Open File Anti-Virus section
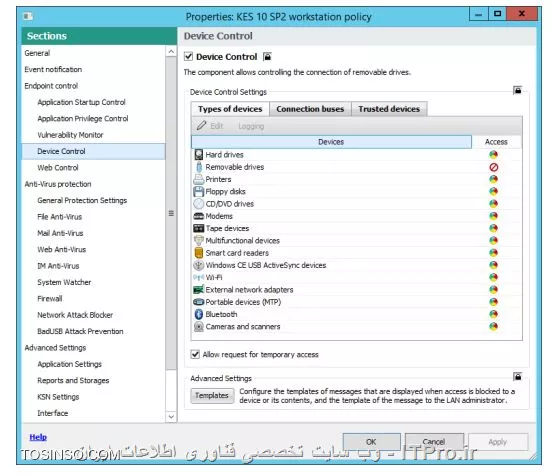This screenshot has height=476, width=553. (60, 217)
